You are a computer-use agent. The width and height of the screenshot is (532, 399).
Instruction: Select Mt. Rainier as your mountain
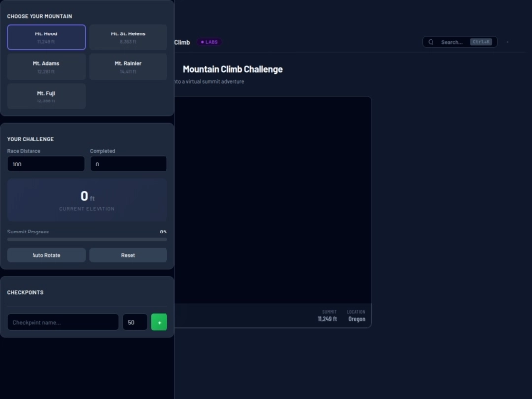pyautogui.click(x=128, y=67)
